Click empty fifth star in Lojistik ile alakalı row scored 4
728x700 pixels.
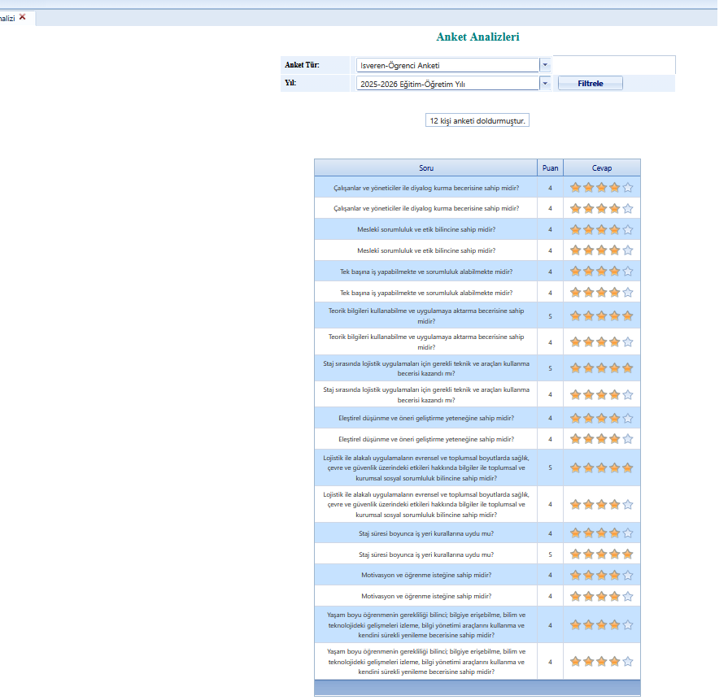tap(628, 504)
